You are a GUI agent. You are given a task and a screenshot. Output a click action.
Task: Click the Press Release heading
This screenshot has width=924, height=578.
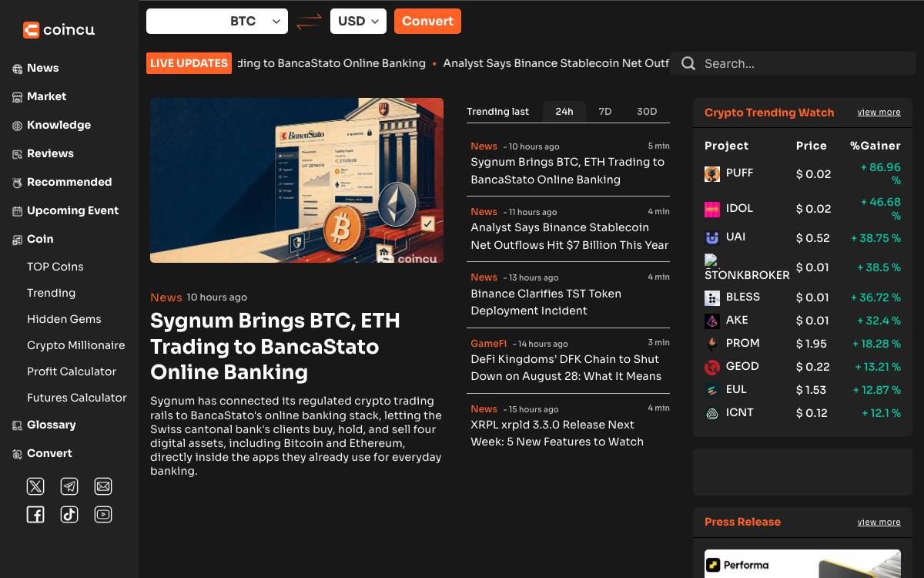[x=742, y=522]
